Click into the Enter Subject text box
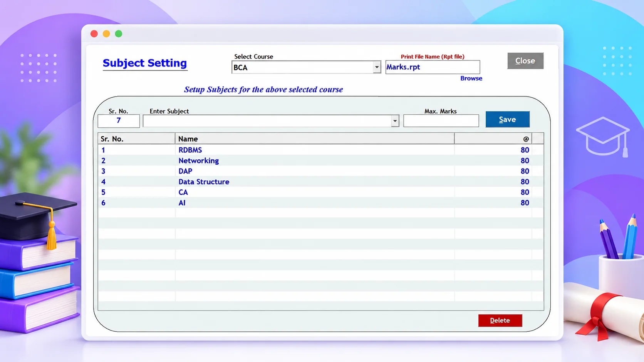The image size is (644, 362). [x=267, y=121]
